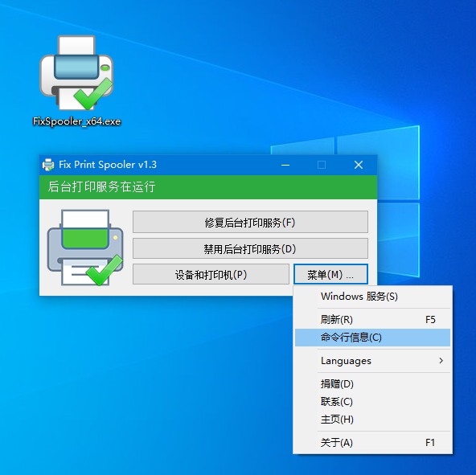476x475 pixels.
Task: Open the FixSpooler_x64.exe desktop icon
Action: [x=76, y=80]
